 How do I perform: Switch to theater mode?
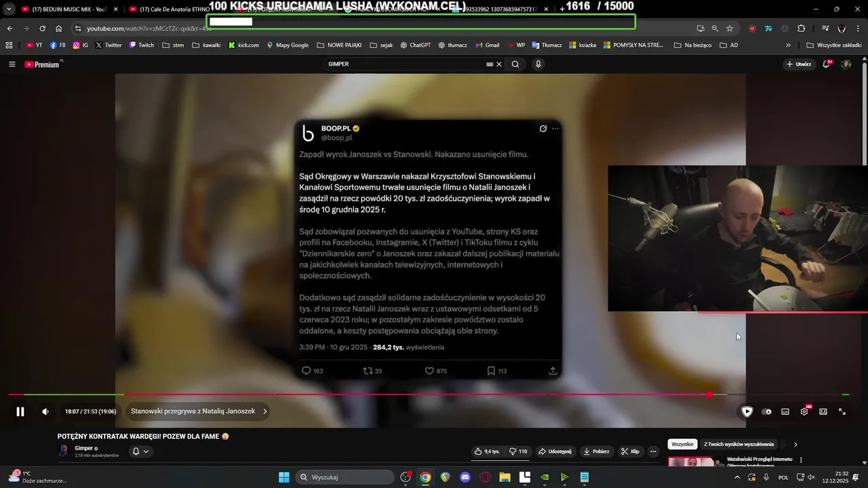(x=823, y=411)
